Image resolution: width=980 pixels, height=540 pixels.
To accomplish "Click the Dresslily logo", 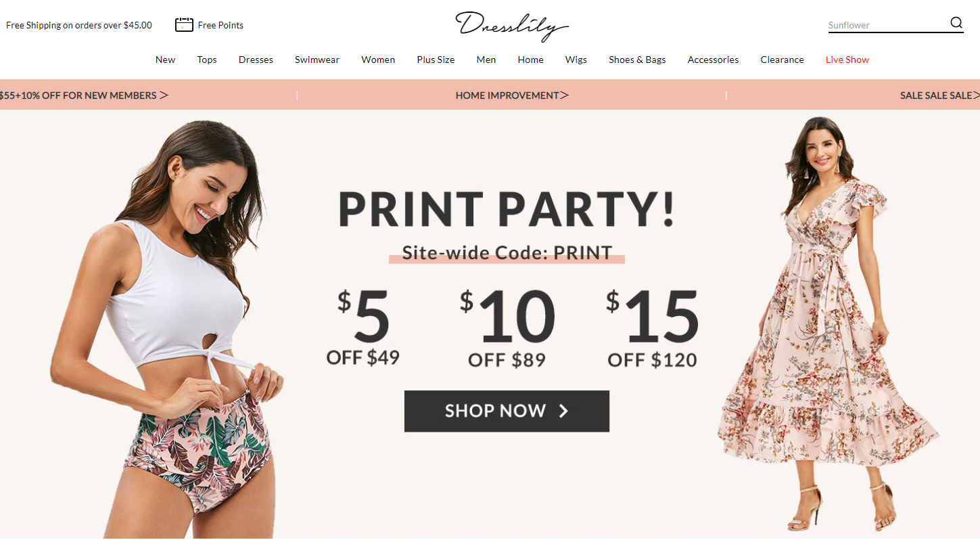I will click(512, 26).
